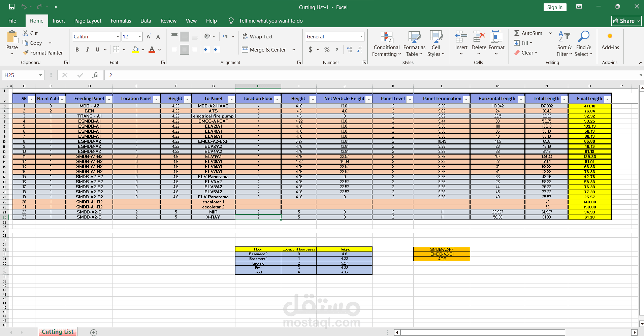Screen dimensions: 644x336
Task: Decrease font size with the smaller A icon
Action: [x=158, y=36]
